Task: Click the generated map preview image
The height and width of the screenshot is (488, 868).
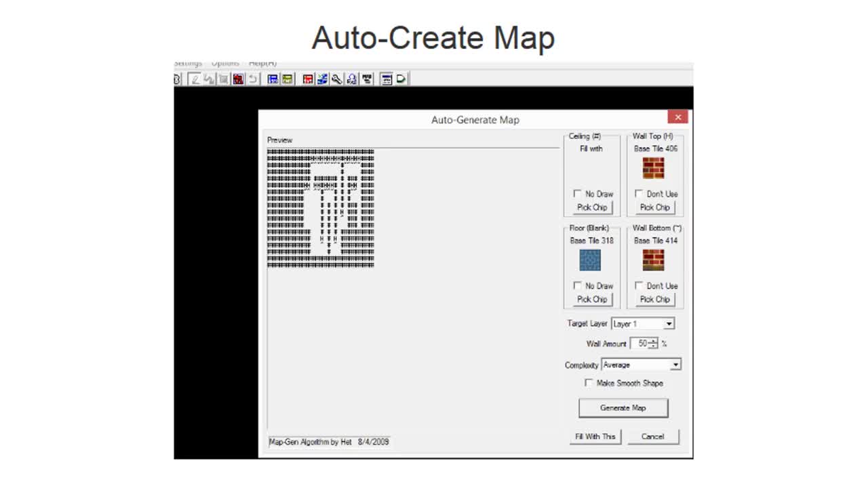Action: (321, 208)
